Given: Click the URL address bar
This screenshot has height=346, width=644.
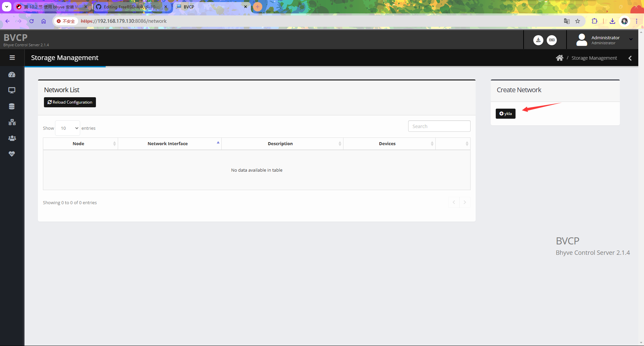Looking at the screenshot, I should 319,21.
